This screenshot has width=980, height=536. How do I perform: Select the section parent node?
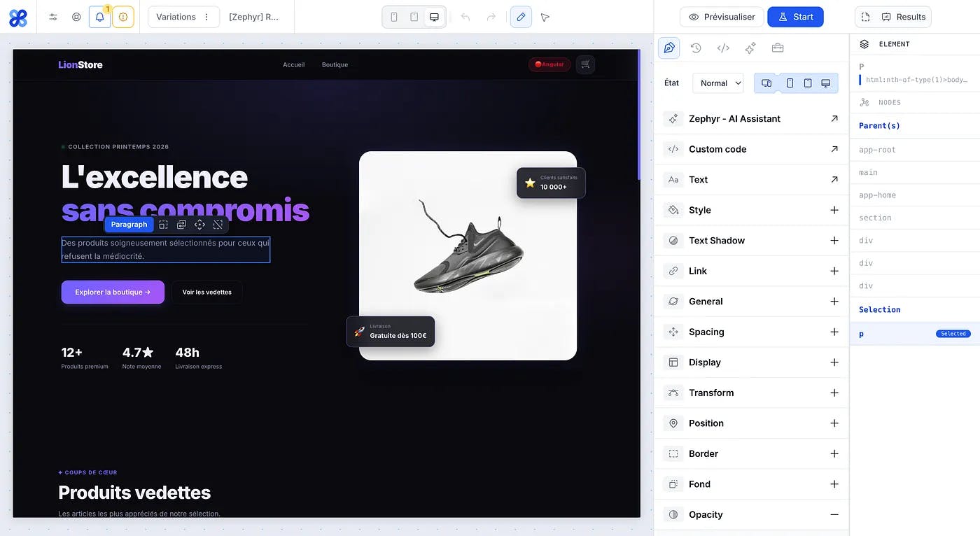pyautogui.click(x=915, y=218)
